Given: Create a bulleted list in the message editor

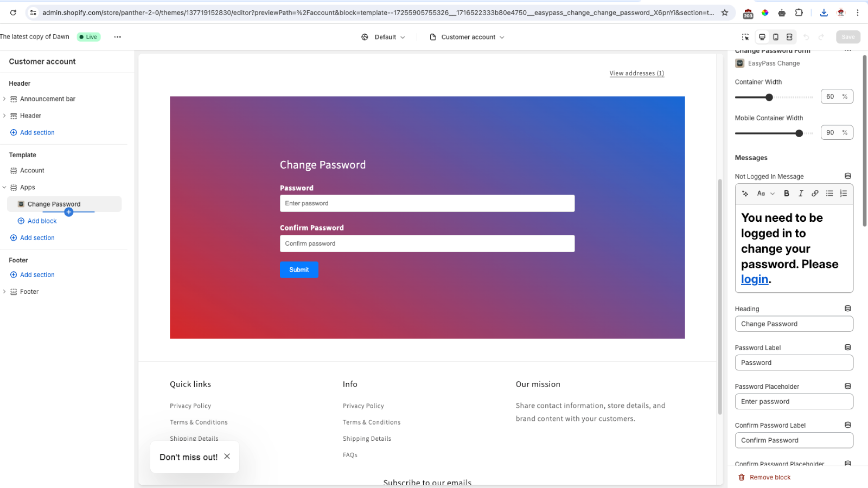Looking at the screenshot, I should [x=829, y=193].
